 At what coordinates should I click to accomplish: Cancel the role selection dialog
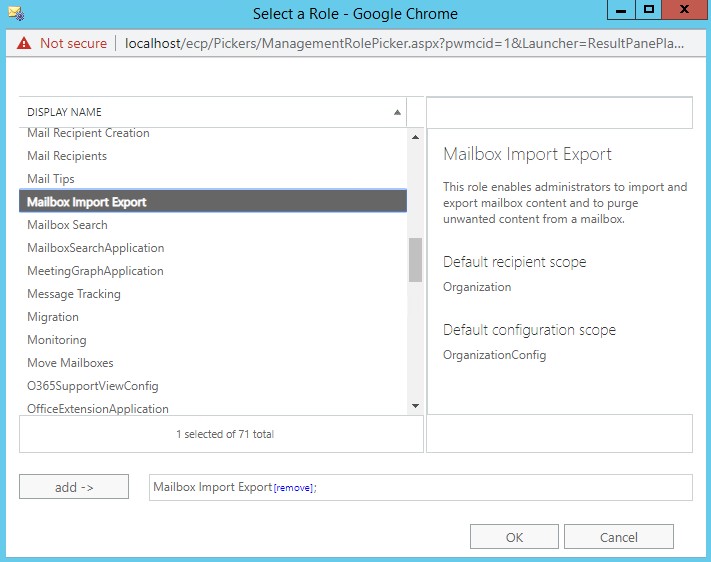click(x=618, y=537)
